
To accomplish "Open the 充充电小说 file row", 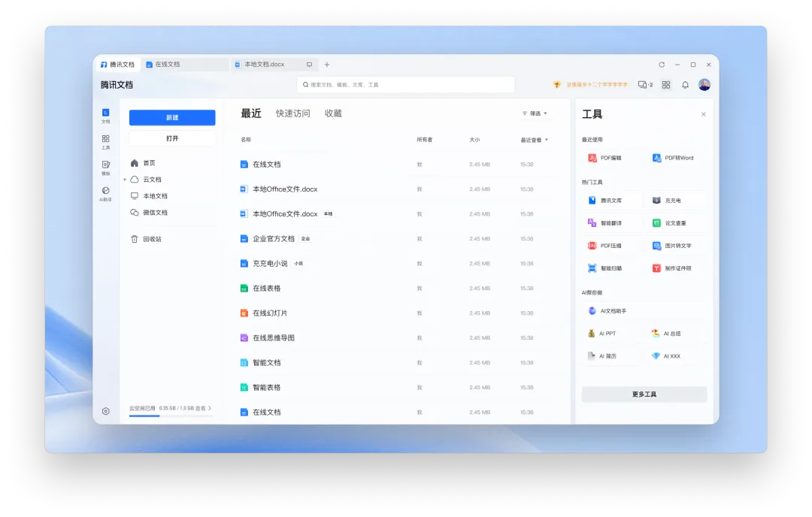I will click(397, 264).
